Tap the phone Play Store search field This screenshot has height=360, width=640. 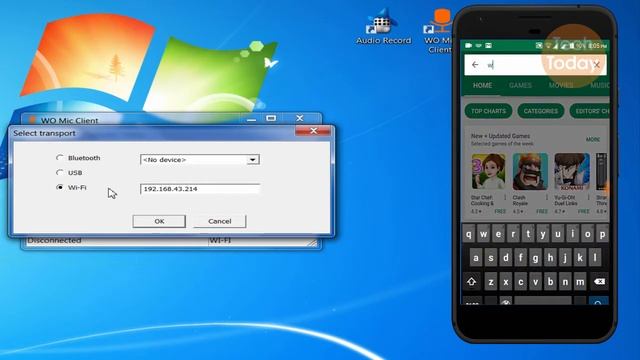coord(535,65)
